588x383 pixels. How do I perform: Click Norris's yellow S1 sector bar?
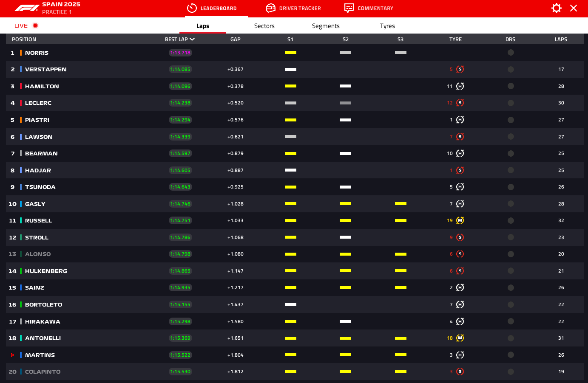coord(290,53)
